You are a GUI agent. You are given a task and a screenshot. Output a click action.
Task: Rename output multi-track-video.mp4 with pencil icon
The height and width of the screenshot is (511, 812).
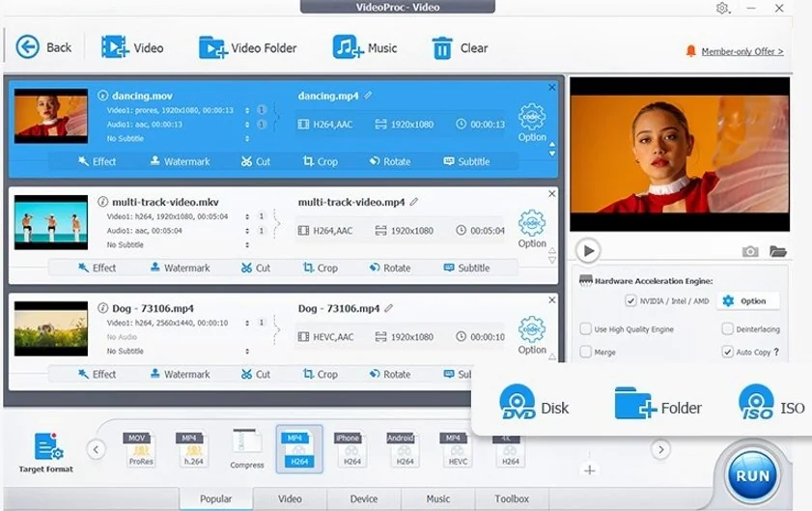414,202
